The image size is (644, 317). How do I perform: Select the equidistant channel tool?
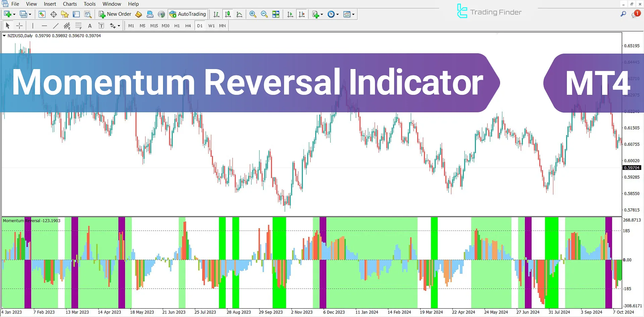(x=67, y=25)
